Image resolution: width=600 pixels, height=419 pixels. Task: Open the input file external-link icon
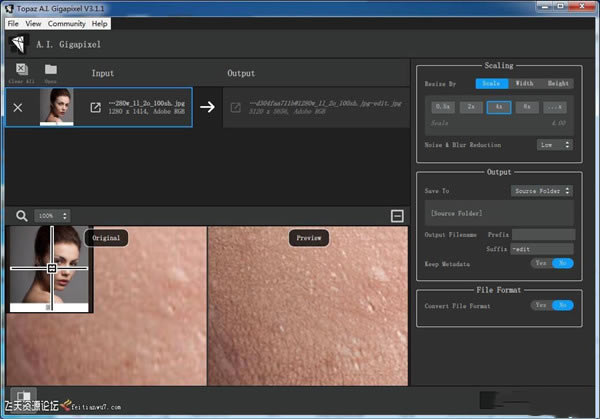(x=96, y=107)
